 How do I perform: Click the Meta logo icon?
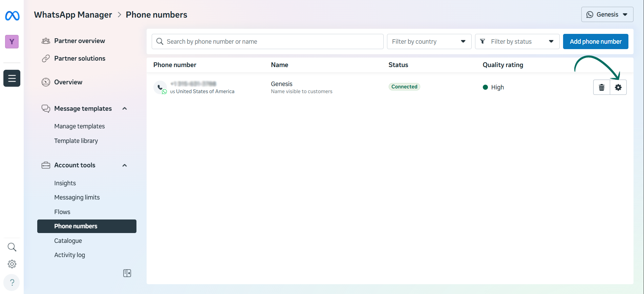click(12, 16)
